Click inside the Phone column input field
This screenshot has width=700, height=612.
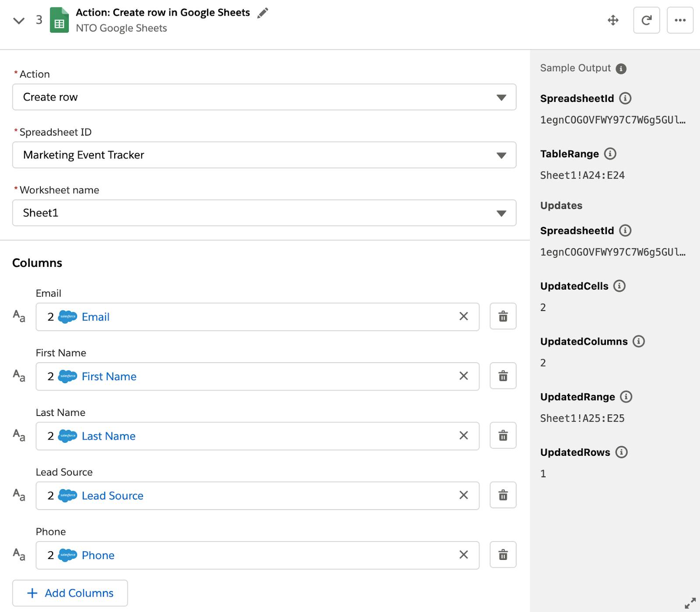pyautogui.click(x=257, y=555)
